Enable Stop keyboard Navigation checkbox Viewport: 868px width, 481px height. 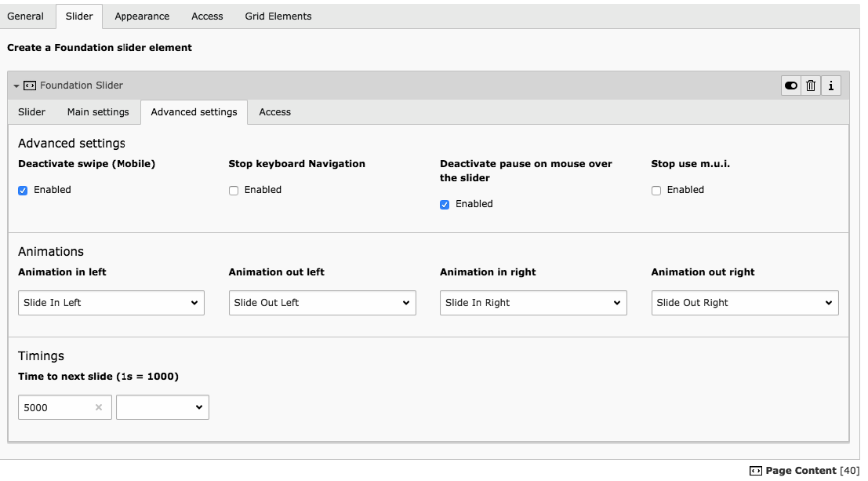[234, 191]
